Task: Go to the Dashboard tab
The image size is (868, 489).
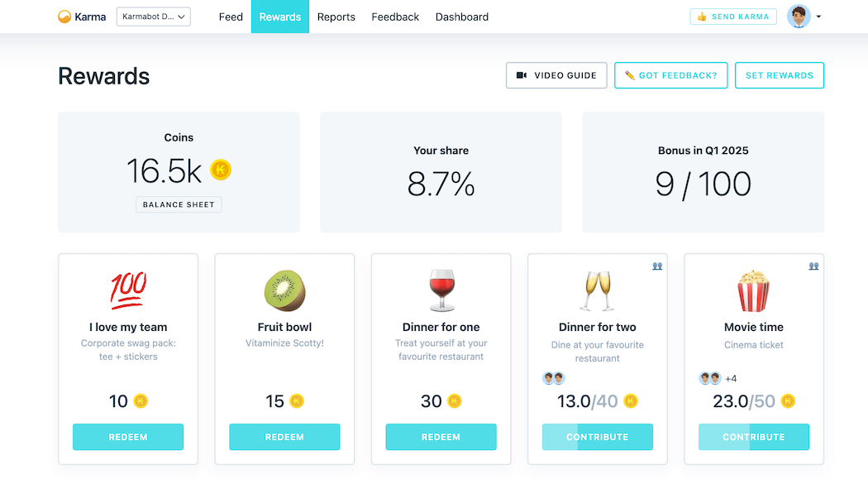Action: [x=462, y=17]
